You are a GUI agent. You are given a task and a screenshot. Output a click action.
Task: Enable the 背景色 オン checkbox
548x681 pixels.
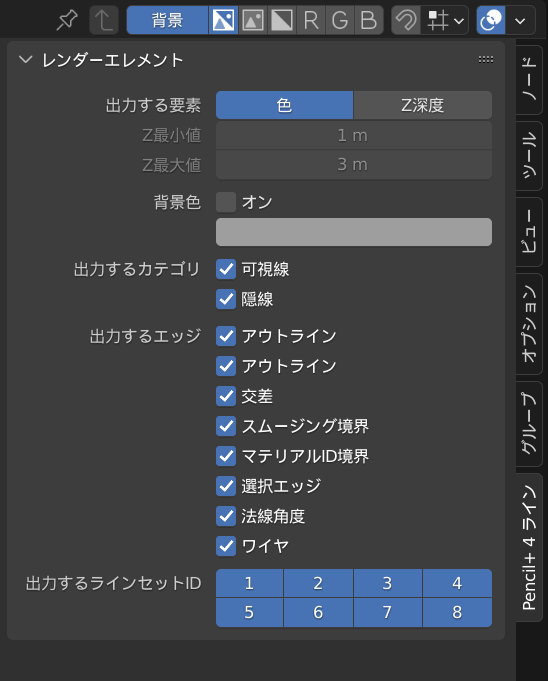[226, 202]
